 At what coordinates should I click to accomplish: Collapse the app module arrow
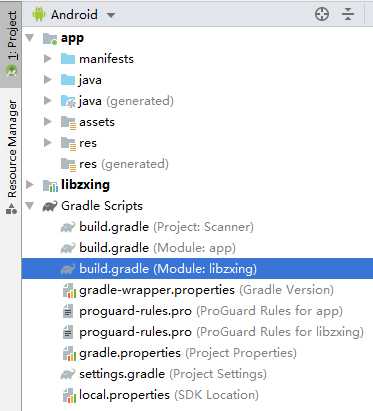click(x=30, y=37)
